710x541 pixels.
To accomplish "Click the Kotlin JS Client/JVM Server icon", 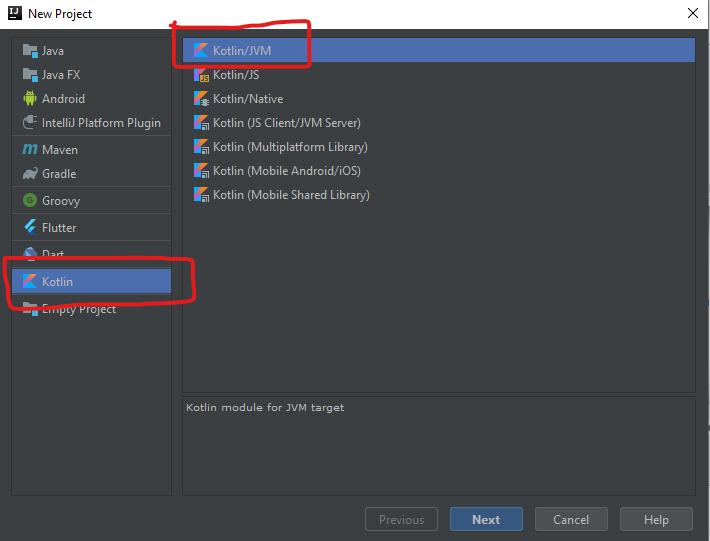I will 201,123.
